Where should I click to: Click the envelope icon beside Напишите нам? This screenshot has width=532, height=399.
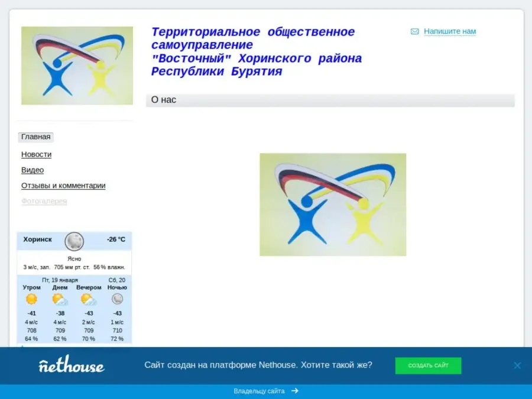(414, 32)
